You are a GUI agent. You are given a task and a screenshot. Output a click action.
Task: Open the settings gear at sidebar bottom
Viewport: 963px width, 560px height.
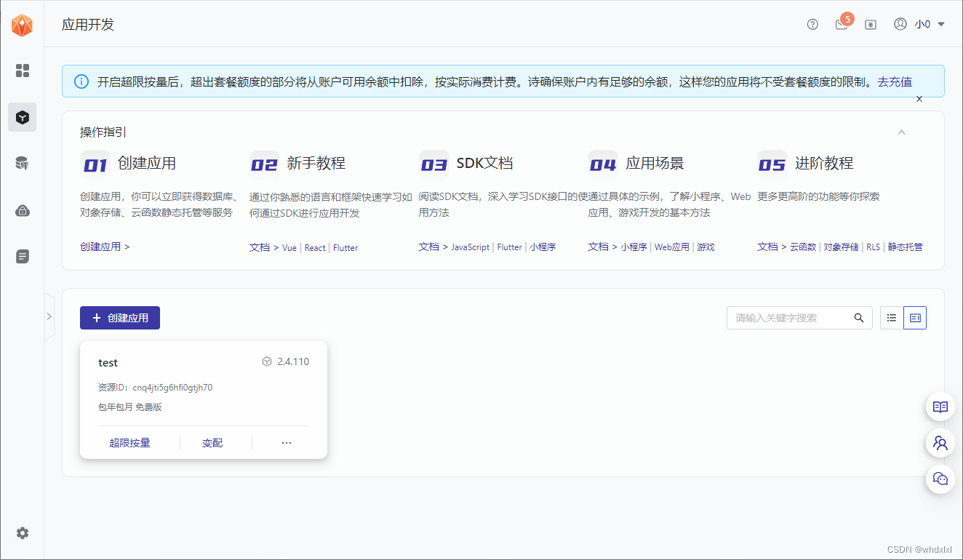22,533
